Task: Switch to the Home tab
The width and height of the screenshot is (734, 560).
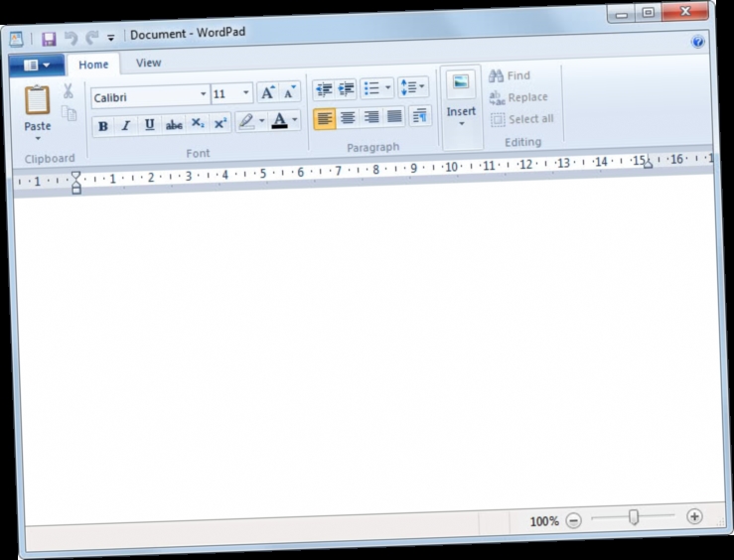Action: (x=93, y=65)
